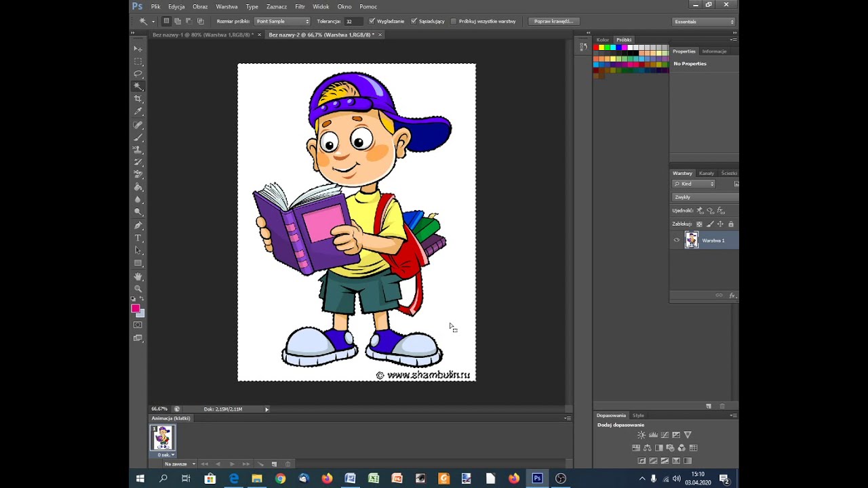This screenshot has height=488, width=868.
Task: Open the Animacja panel menu
Action: 567,418
